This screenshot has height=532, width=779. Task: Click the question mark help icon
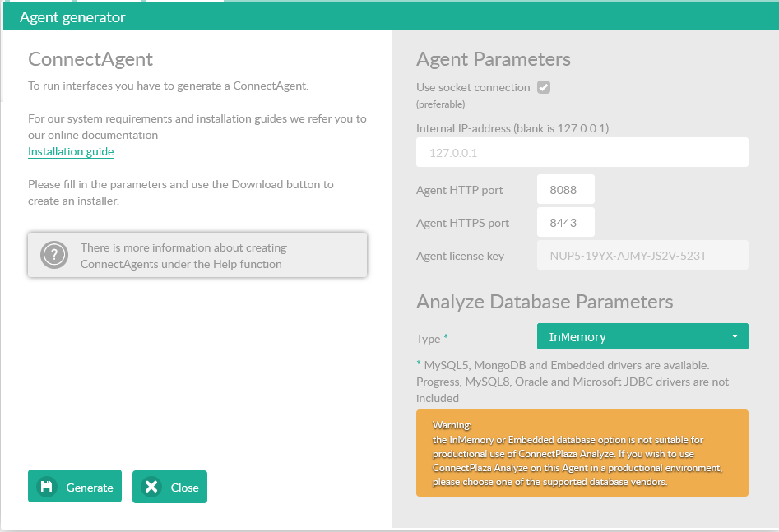[54, 255]
